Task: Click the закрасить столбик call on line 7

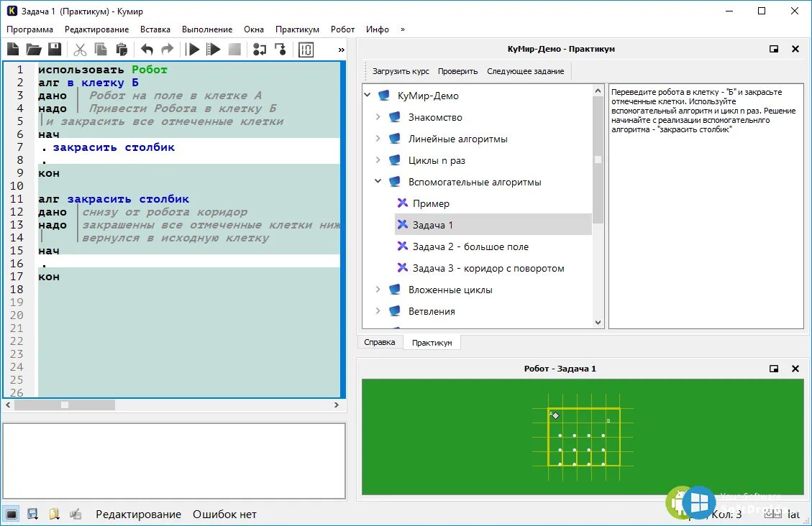Action: point(114,147)
